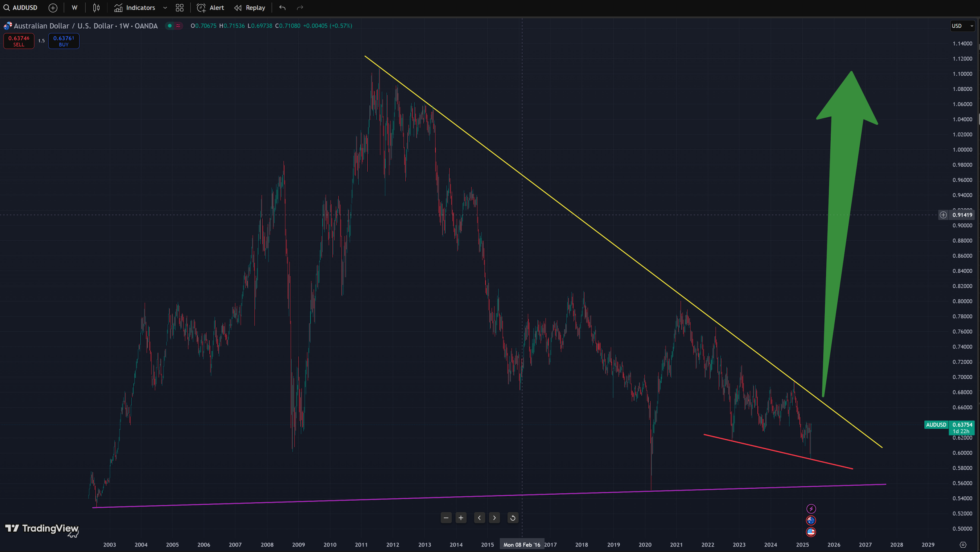Image resolution: width=980 pixels, height=552 pixels.
Task: Start bar Replay mode
Action: click(x=250, y=8)
